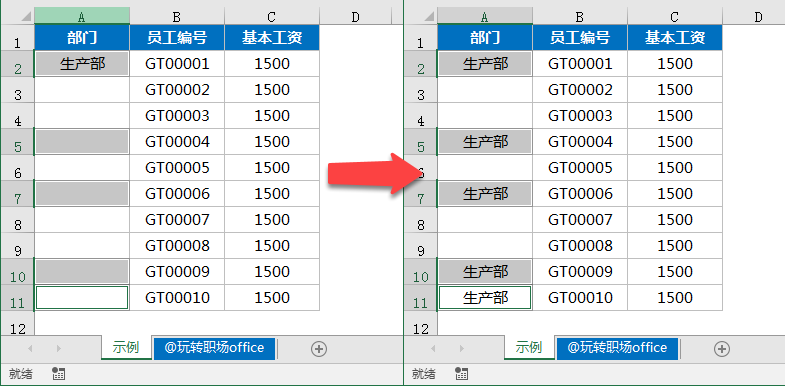Image resolution: width=785 pixels, height=386 pixels.
Task: Select column A header in left window
Action: 82,17
